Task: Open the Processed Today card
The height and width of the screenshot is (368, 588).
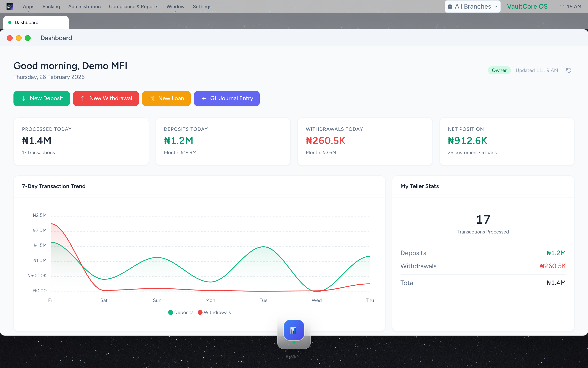Action: [81, 141]
